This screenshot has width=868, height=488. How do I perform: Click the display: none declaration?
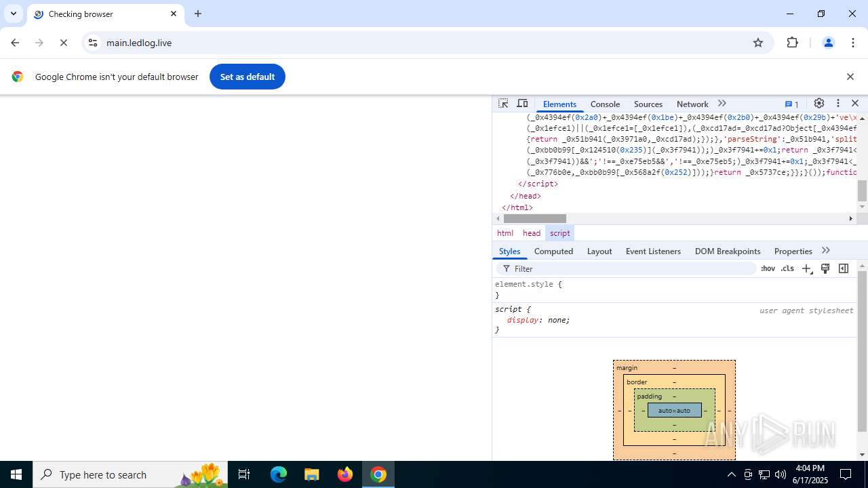pyautogui.click(x=538, y=320)
